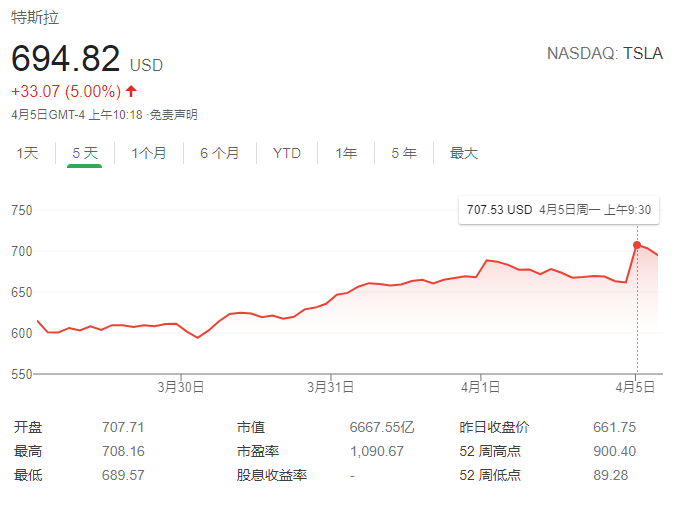Select the 5 天 time range tab

tap(85, 153)
